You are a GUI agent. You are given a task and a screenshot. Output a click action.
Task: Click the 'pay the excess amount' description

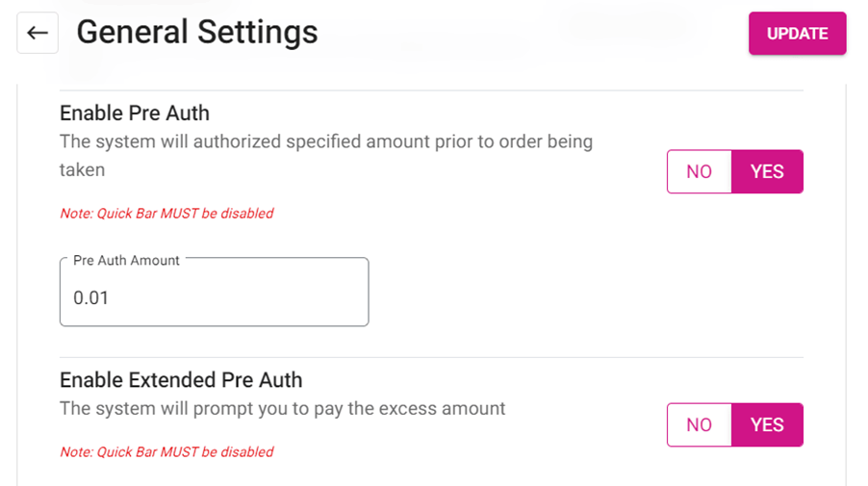pos(282,408)
